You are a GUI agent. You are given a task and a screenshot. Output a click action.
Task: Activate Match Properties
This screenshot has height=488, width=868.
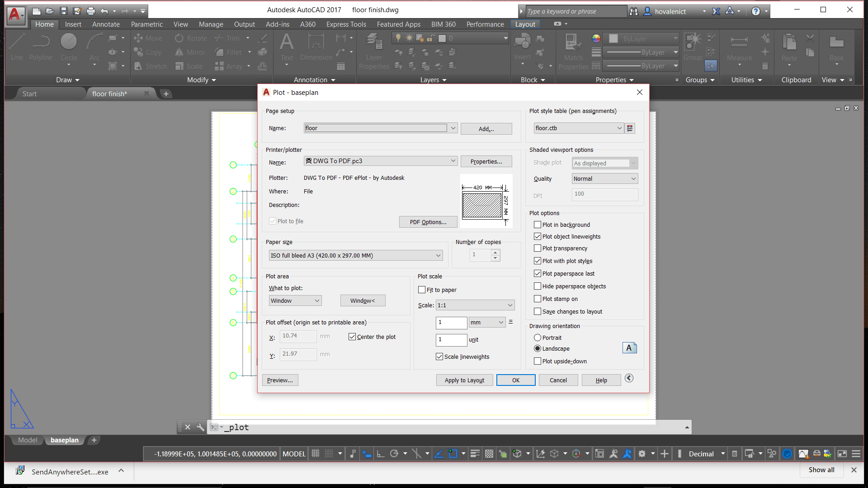(573, 50)
